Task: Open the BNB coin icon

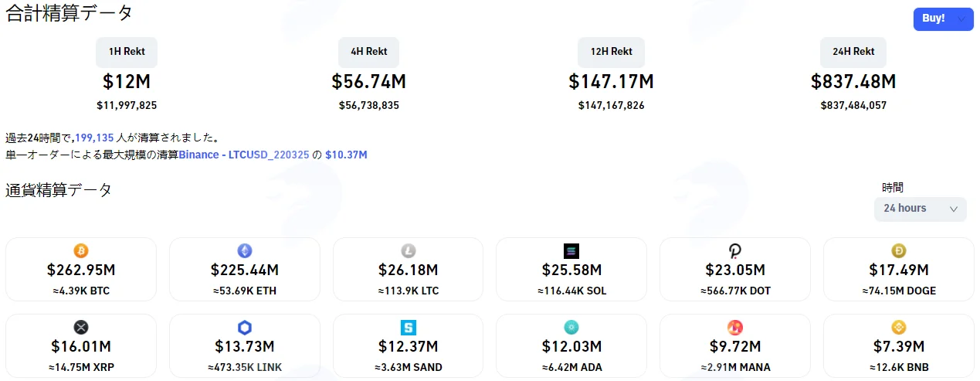Action: [899, 327]
